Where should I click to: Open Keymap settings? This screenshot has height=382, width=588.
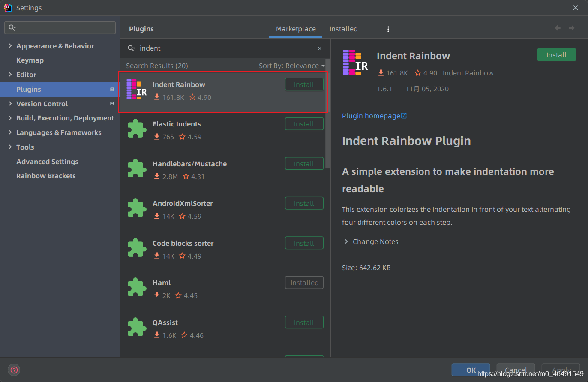pos(30,60)
